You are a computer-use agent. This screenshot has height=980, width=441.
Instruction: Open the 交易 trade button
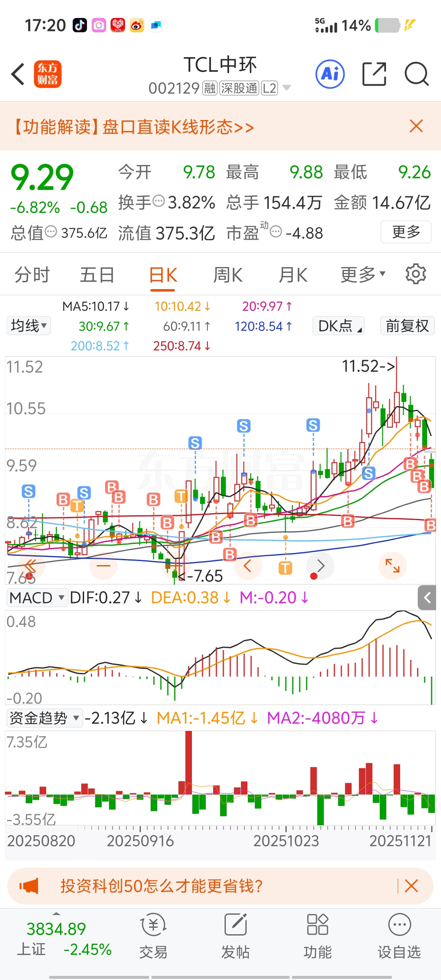pyautogui.click(x=154, y=936)
